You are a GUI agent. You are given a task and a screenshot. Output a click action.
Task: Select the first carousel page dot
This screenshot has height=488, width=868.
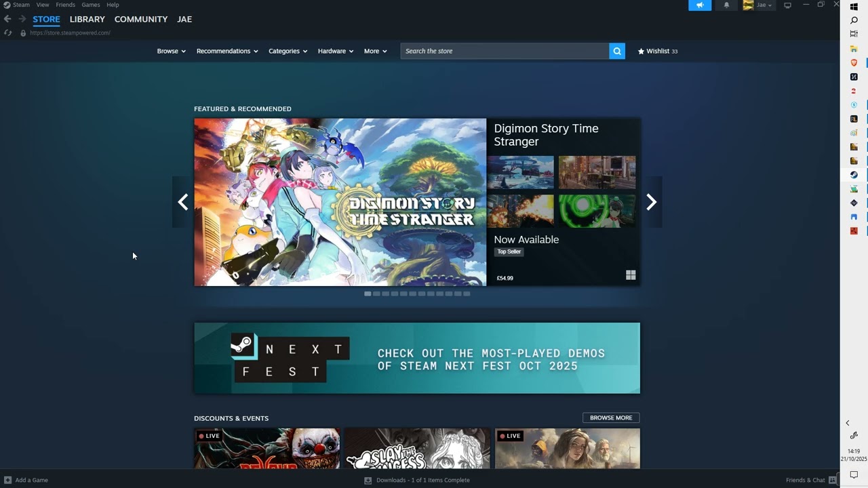point(368,293)
